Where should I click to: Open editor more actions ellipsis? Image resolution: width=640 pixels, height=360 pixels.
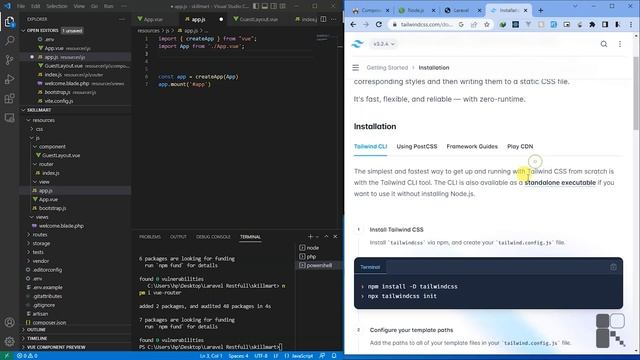click(334, 19)
